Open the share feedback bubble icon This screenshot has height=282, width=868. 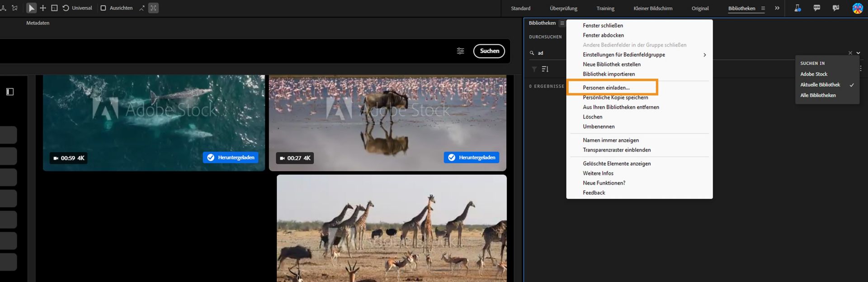pos(836,8)
